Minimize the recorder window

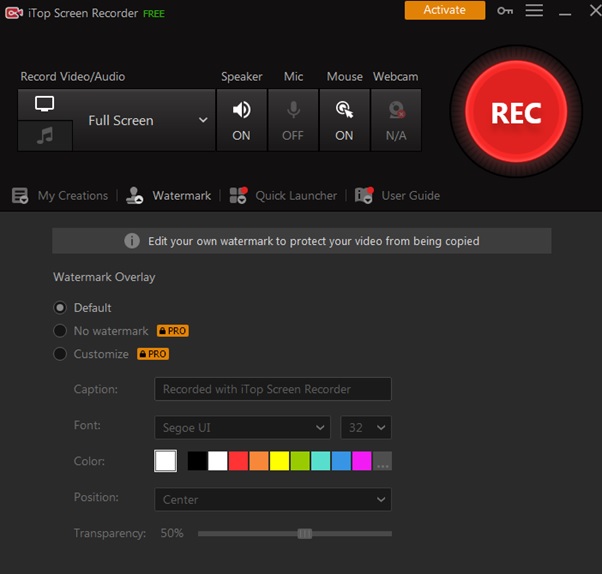pos(565,14)
